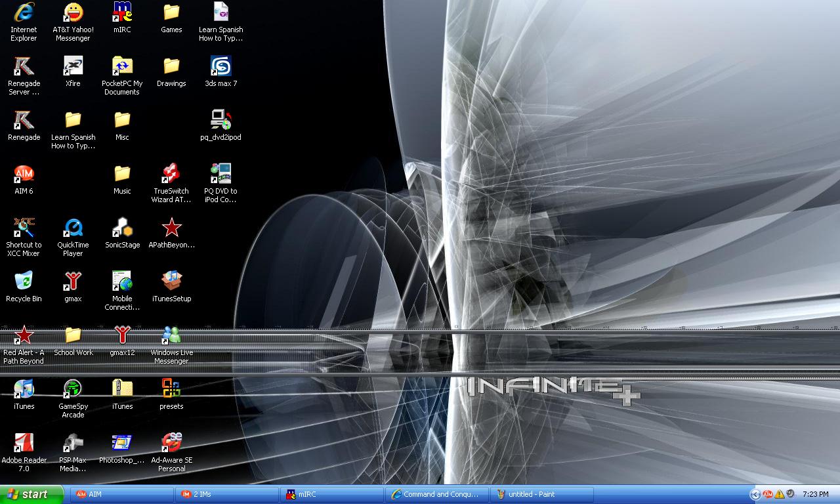Select the Ad-Aware SE Personal icon

click(x=171, y=443)
